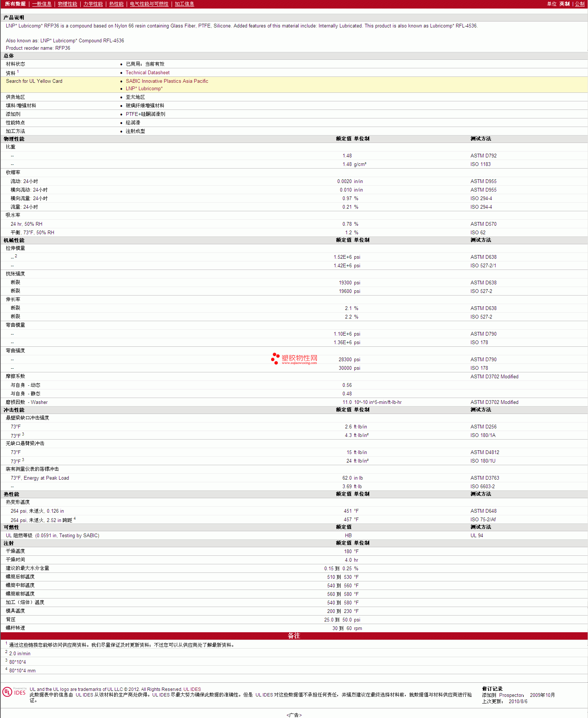Click the HB flame rating value
This screenshot has height=718, width=588.
click(348, 536)
